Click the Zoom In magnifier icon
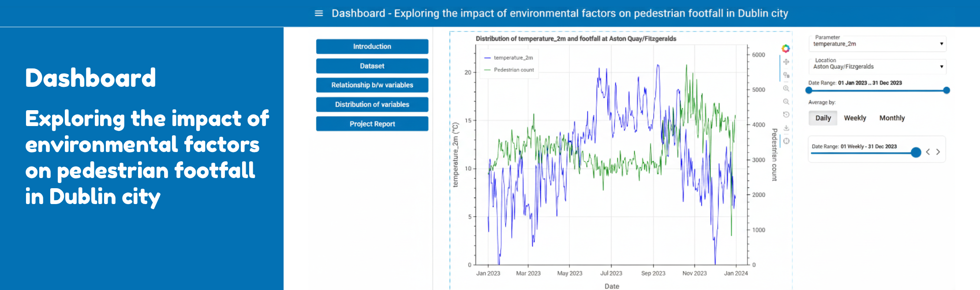This screenshot has width=980, height=290. (x=786, y=88)
